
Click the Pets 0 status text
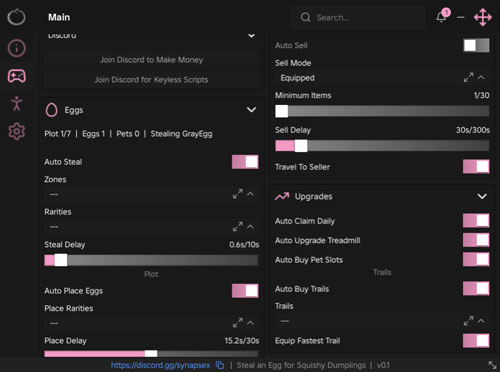128,134
